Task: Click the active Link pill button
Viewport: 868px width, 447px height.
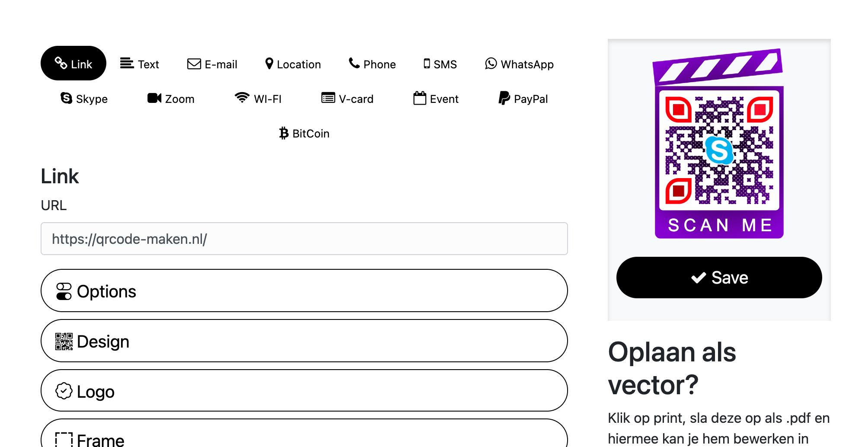Action: coord(73,63)
